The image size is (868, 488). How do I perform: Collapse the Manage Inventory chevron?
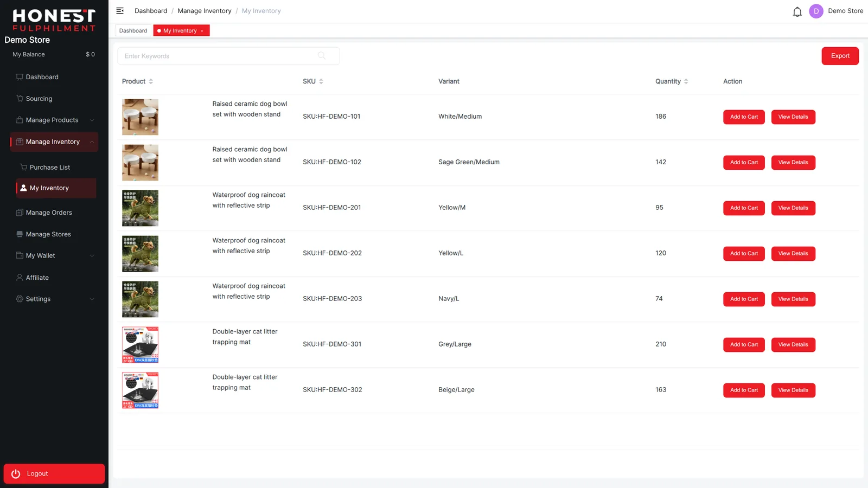point(92,142)
